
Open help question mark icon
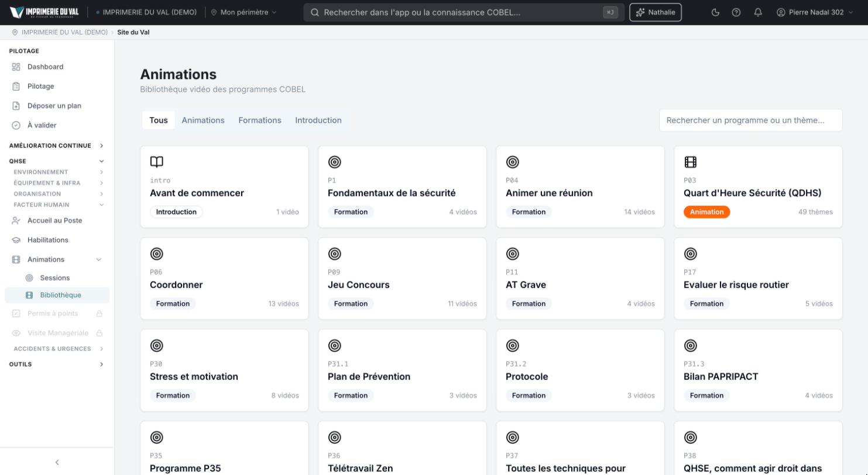[736, 12]
